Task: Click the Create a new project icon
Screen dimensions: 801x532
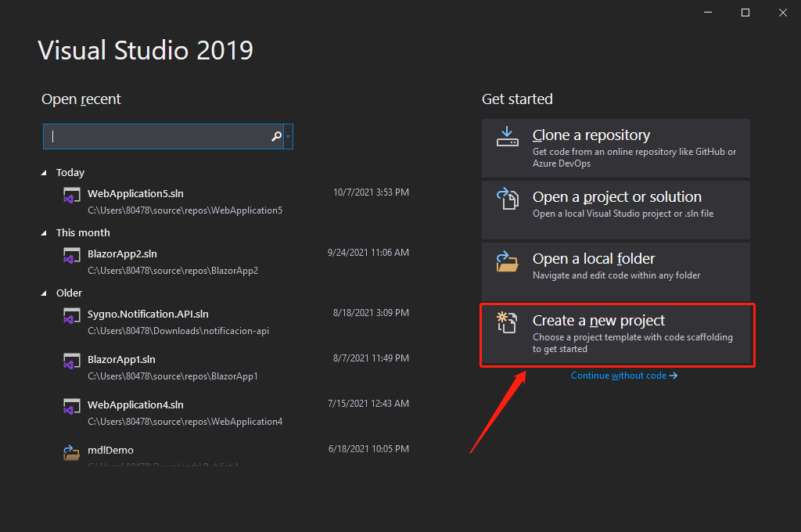Action: pyautogui.click(x=507, y=322)
